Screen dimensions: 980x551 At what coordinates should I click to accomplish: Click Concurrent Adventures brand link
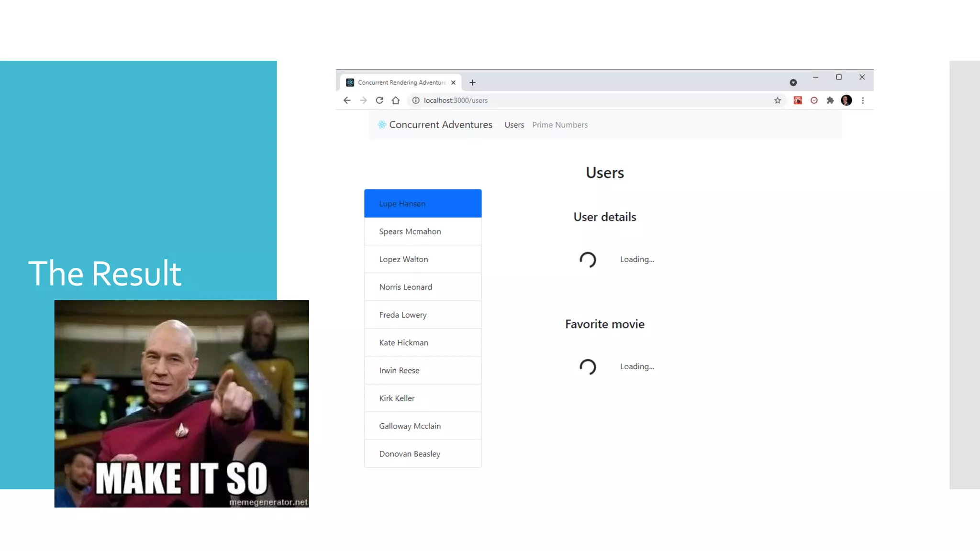point(440,125)
